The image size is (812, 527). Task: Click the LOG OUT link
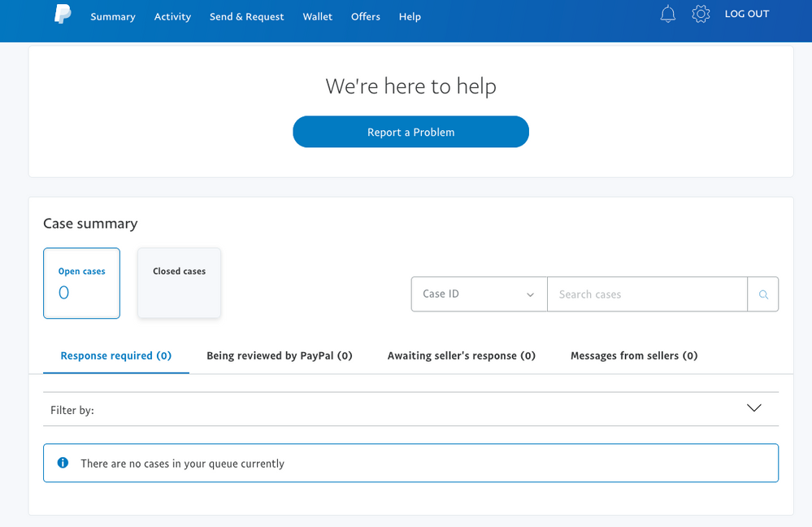tap(747, 14)
